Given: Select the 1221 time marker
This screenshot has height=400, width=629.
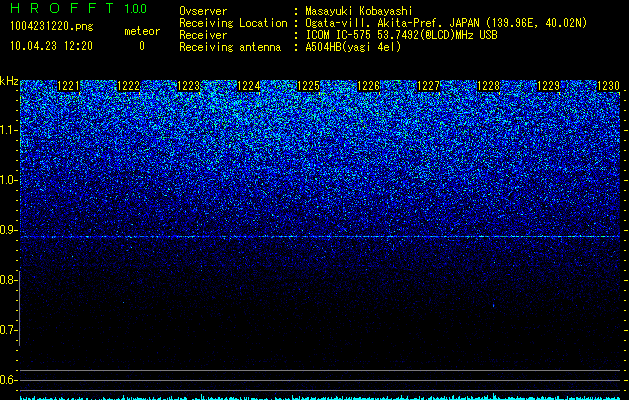Looking at the screenshot, I should click(69, 86).
